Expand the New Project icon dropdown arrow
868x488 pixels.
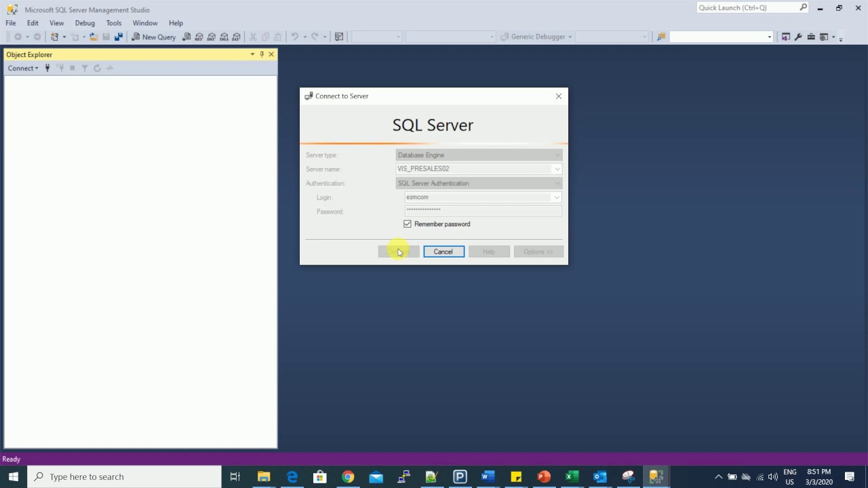pos(64,37)
